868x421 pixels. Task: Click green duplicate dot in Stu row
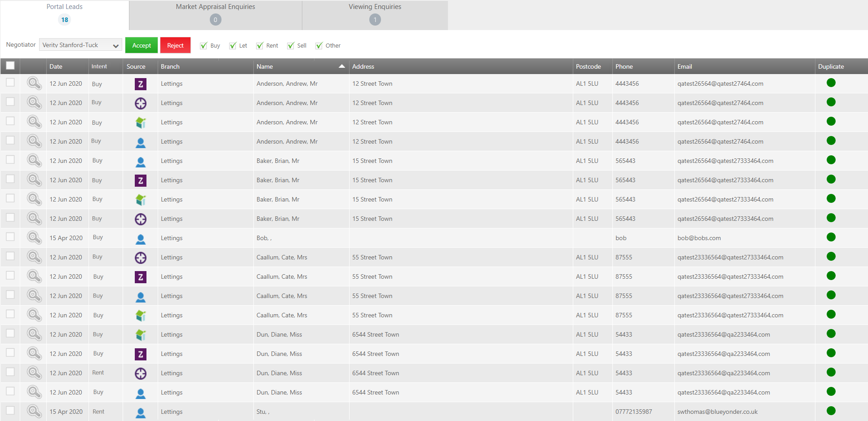[831, 411]
